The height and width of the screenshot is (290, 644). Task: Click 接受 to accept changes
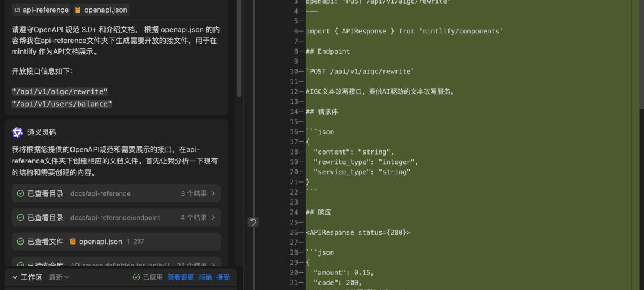click(224, 277)
